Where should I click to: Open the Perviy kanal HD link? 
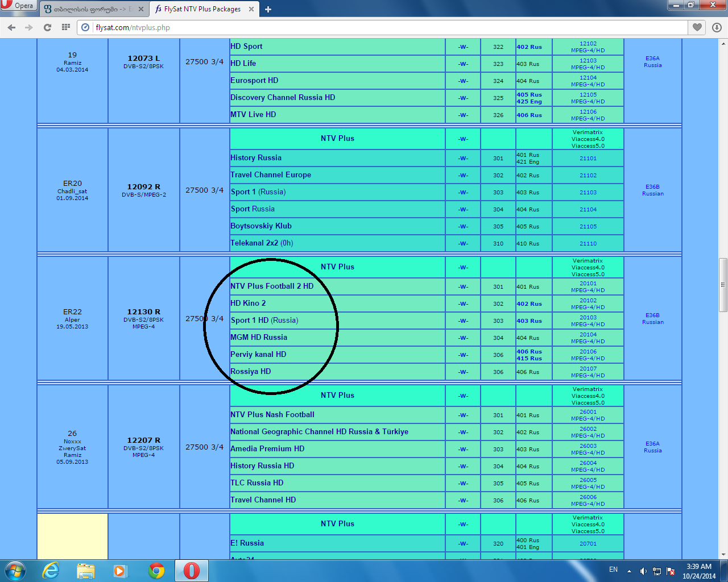pos(258,355)
